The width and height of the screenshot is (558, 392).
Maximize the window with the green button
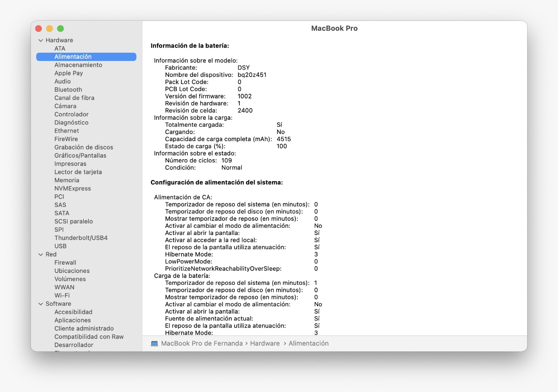(60, 29)
